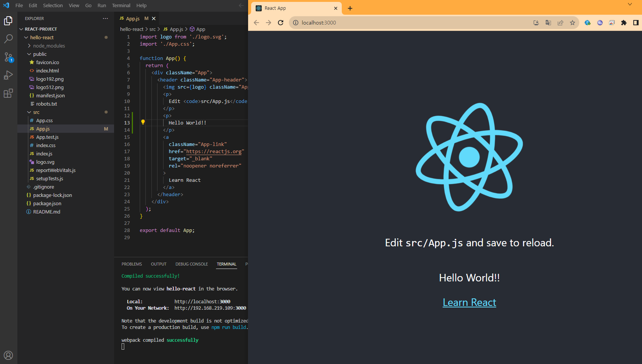The width and height of the screenshot is (642, 364).
Task: Click the globe extension icon in Chrome toolbar
Action: click(588, 23)
